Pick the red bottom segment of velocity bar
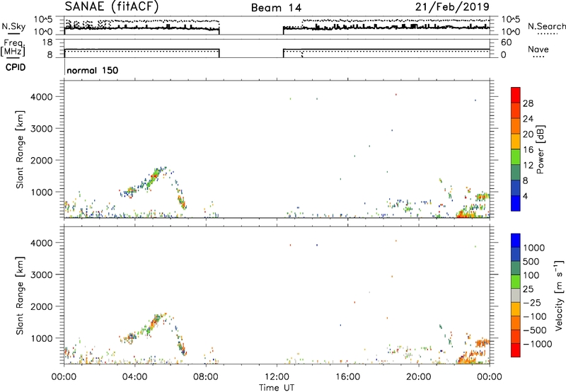Viewport: 566px width, 392px height. coord(516,350)
